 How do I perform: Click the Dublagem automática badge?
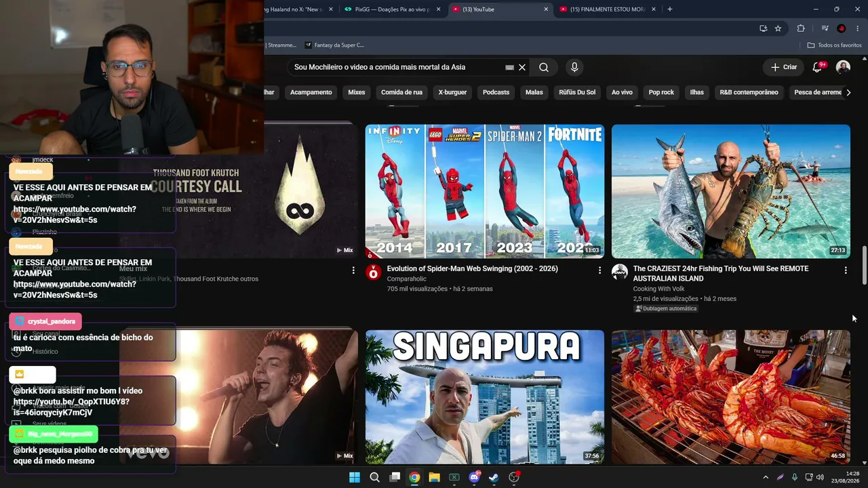666,308
